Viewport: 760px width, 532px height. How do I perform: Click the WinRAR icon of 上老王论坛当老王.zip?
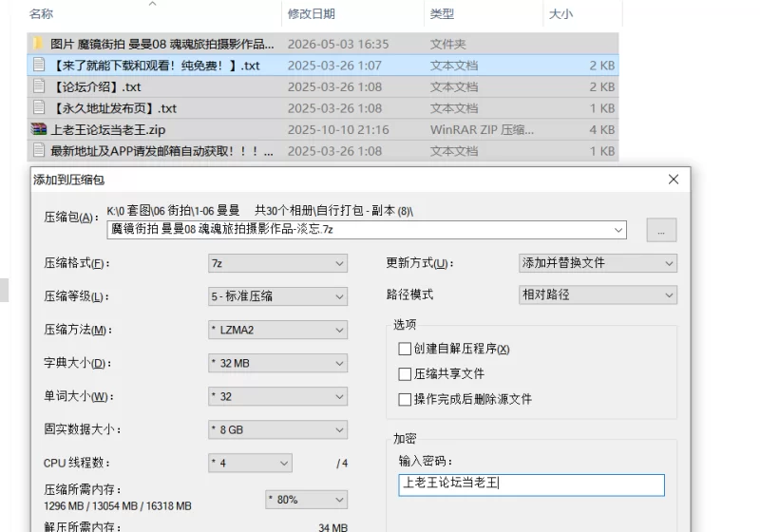click(38, 129)
